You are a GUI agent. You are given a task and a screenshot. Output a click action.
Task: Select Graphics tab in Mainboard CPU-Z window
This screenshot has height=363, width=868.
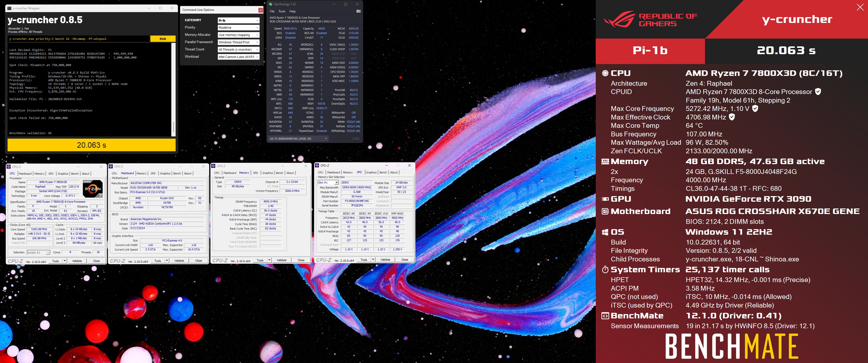click(165, 173)
